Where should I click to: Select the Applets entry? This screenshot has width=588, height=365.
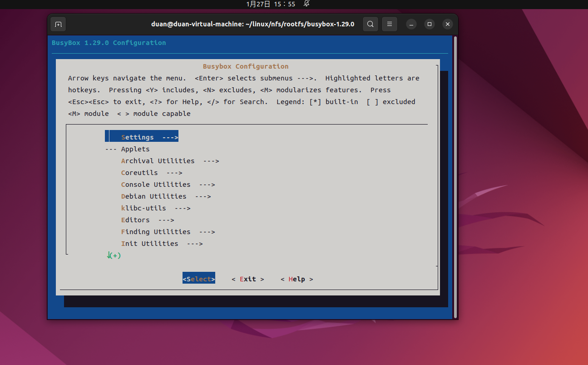(x=135, y=149)
